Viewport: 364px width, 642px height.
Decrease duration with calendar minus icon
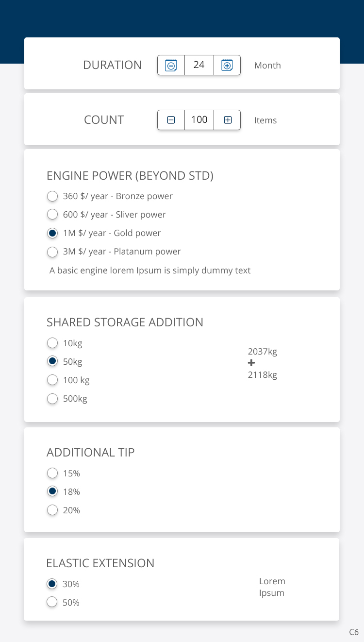pos(171,65)
